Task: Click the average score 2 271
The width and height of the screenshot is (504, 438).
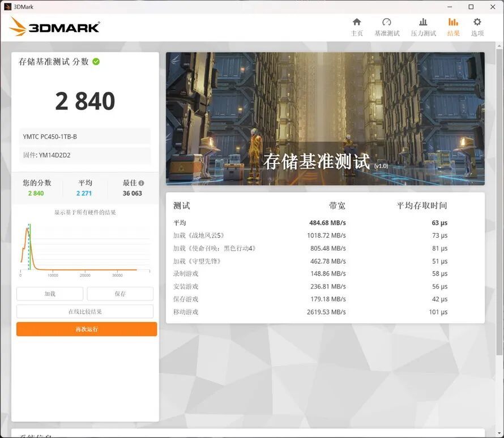Action: click(84, 194)
